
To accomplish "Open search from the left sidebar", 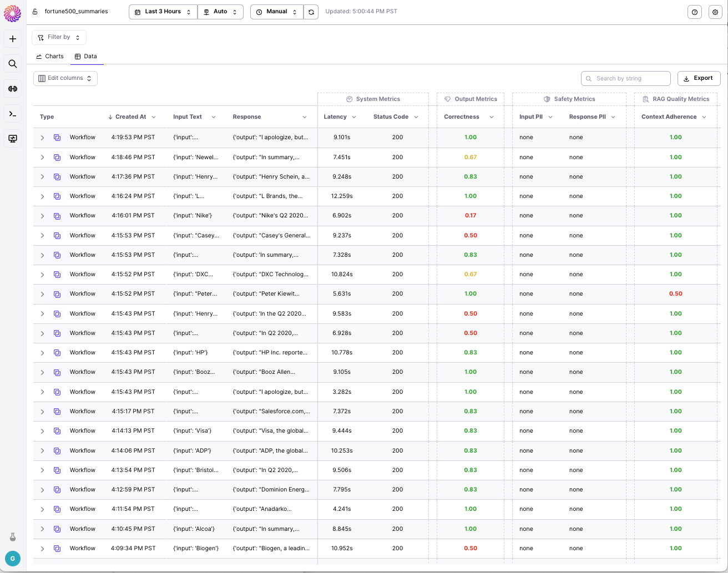I will pos(13,64).
